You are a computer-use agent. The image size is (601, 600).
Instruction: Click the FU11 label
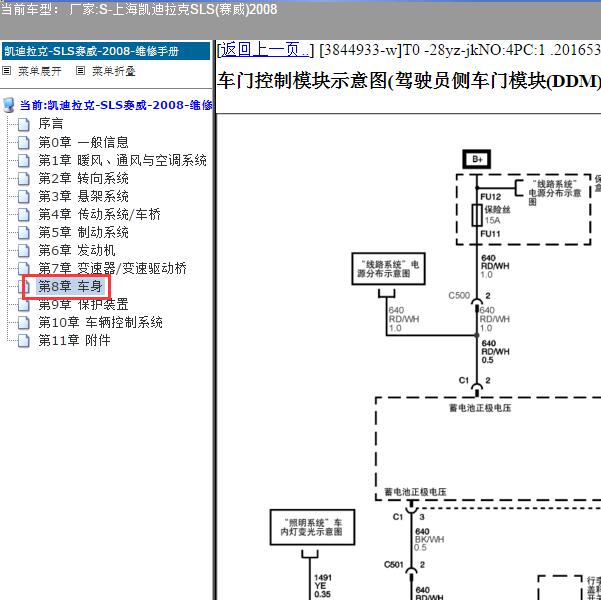[491, 233]
